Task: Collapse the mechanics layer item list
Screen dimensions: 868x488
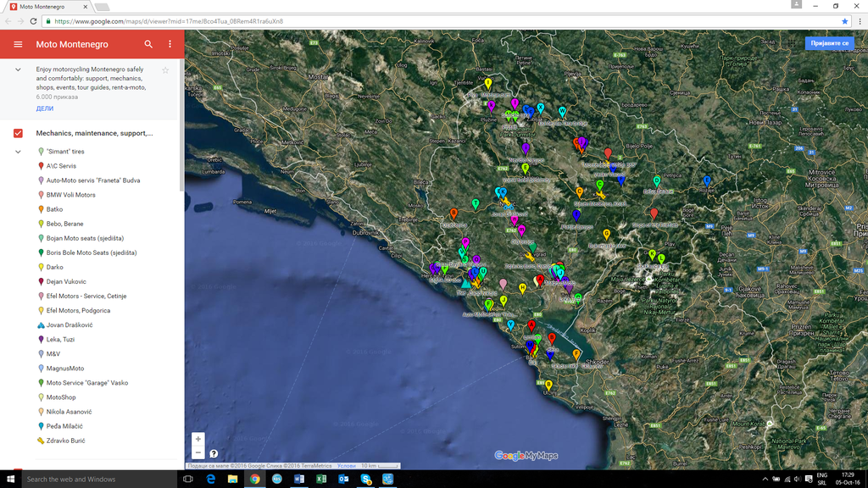Action: [x=18, y=152]
